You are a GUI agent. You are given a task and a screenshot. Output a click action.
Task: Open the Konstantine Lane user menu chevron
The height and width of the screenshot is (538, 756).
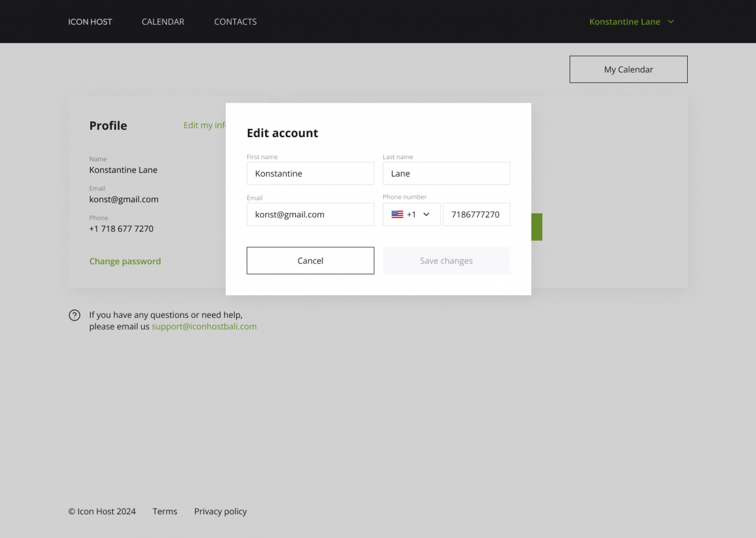pos(671,22)
